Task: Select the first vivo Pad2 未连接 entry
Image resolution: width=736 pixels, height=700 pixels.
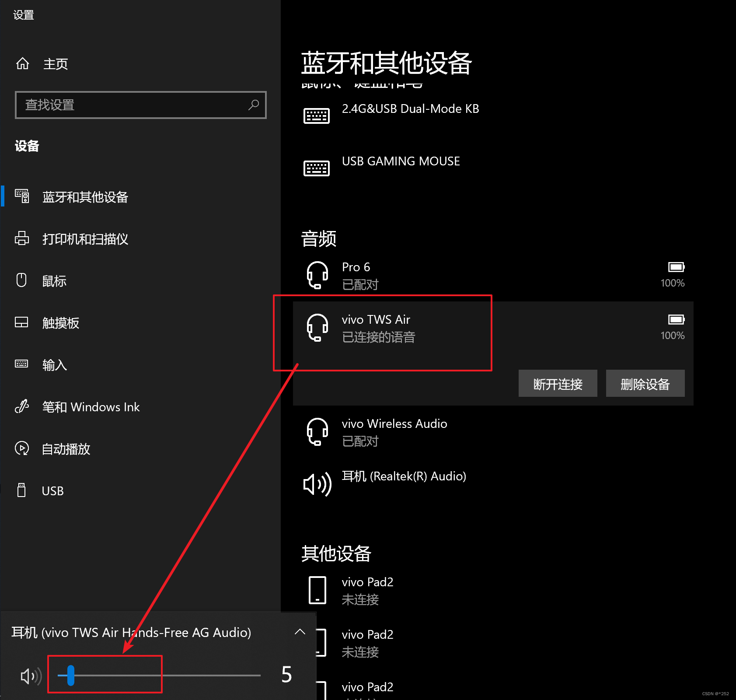Action: coord(493,590)
